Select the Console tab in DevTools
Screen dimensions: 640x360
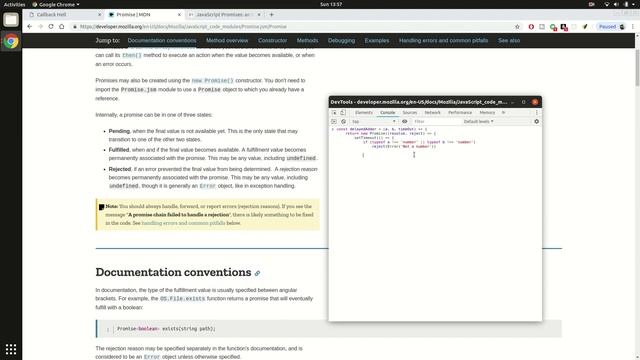(387, 113)
